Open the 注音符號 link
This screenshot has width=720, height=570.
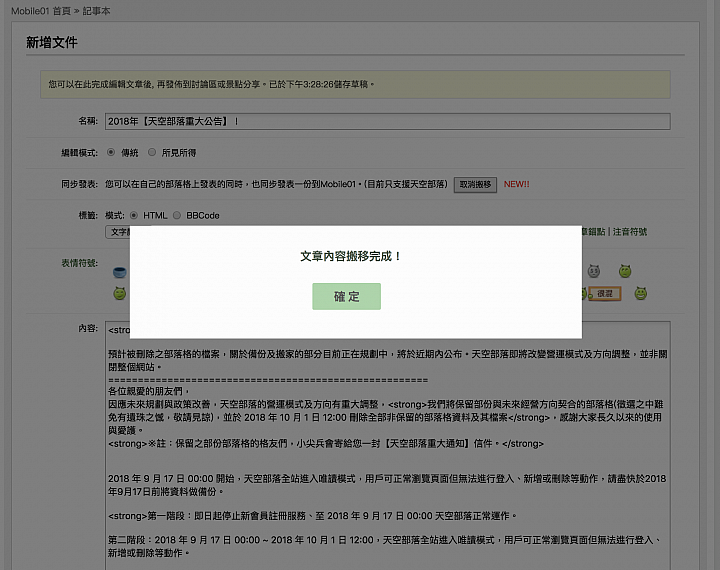coord(630,232)
